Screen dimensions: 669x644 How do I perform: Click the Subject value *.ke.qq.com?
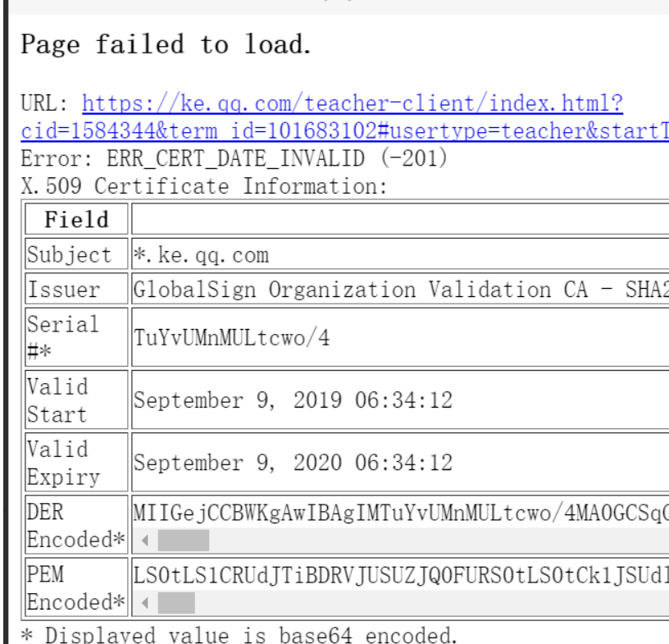[202, 255]
